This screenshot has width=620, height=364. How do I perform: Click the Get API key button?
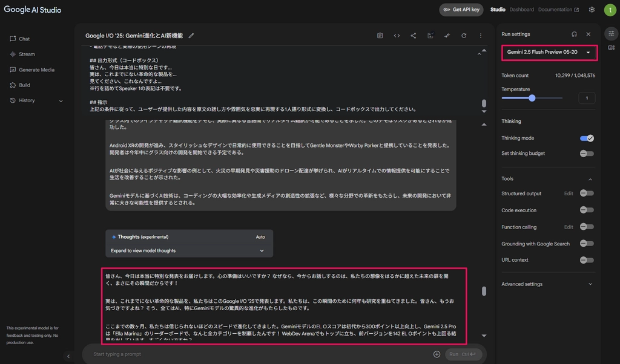point(461,10)
